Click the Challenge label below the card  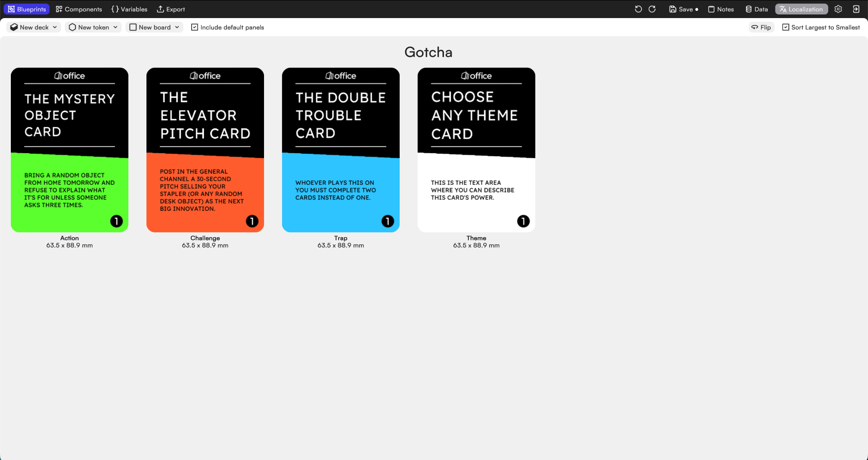[x=205, y=238]
